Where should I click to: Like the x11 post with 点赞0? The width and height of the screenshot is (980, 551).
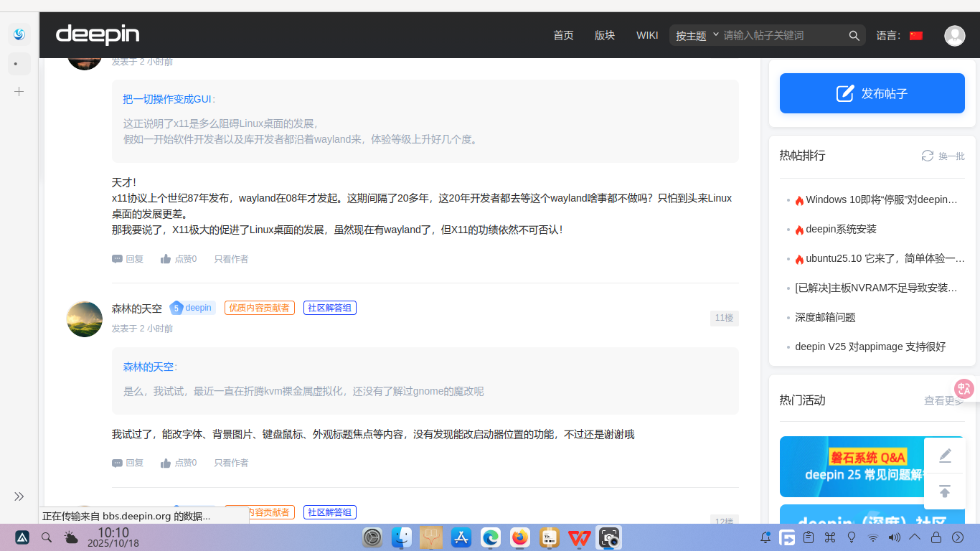point(179,259)
